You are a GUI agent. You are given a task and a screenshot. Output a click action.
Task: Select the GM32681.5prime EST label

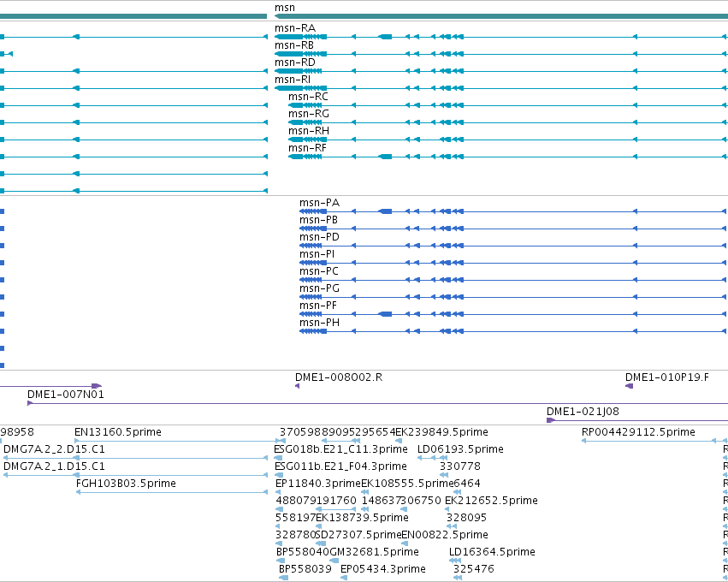[374, 552]
